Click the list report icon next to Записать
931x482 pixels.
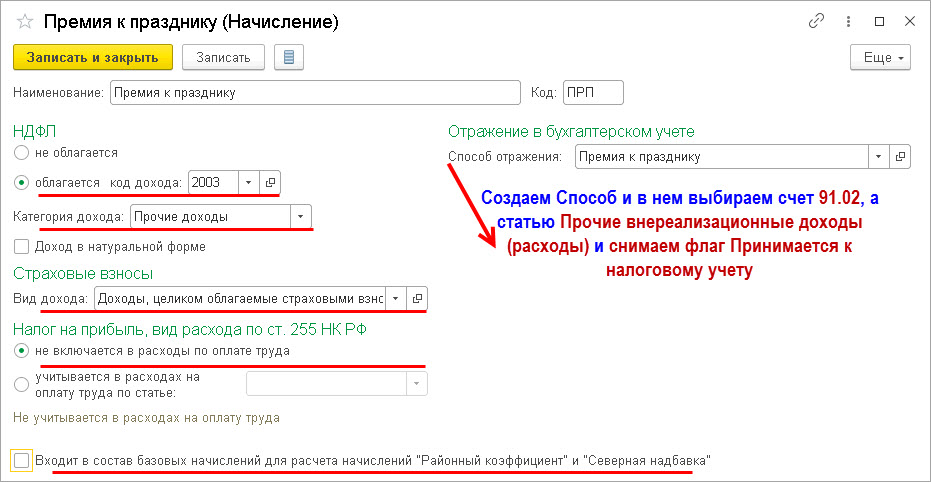pos(289,58)
